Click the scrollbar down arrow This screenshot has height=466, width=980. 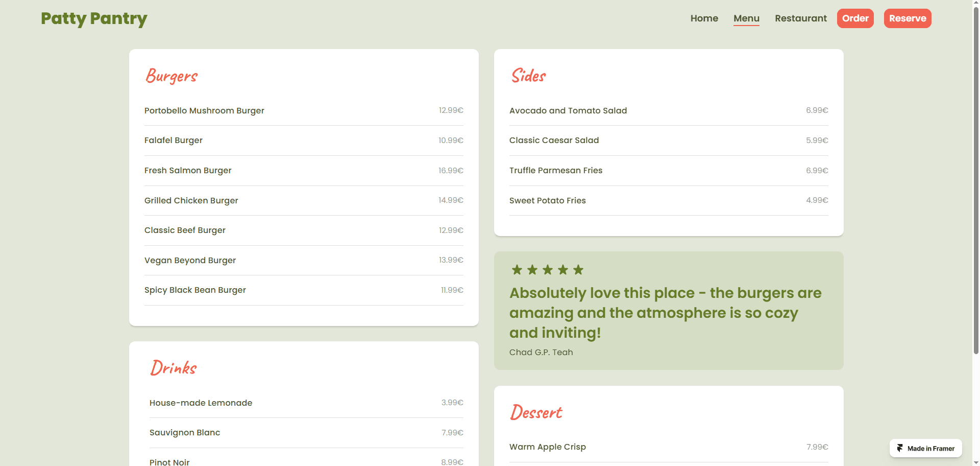tap(976, 462)
